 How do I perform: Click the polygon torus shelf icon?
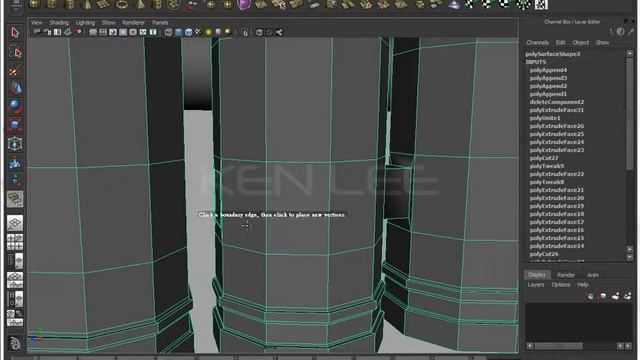pyautogui.click(x=122, y=4)
